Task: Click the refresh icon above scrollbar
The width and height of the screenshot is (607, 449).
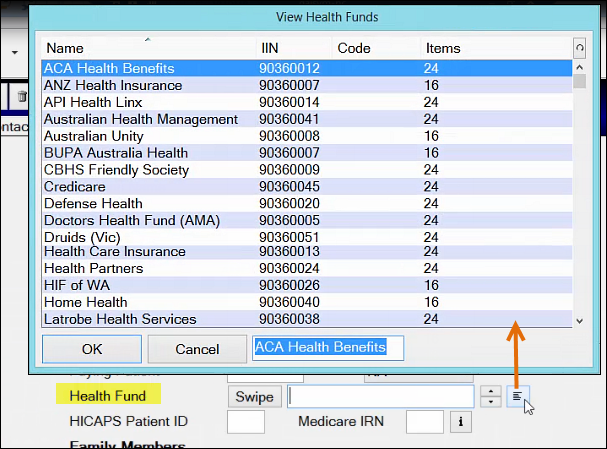Action: pos(580,48)
